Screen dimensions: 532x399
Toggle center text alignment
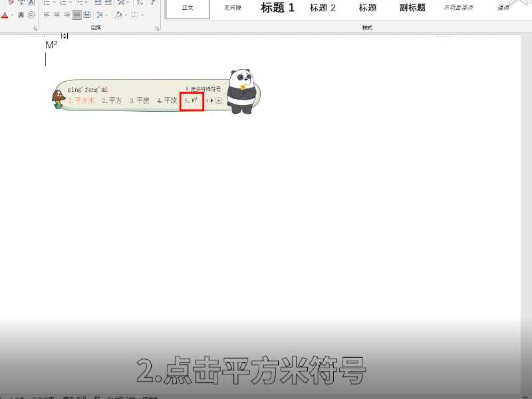58,15
